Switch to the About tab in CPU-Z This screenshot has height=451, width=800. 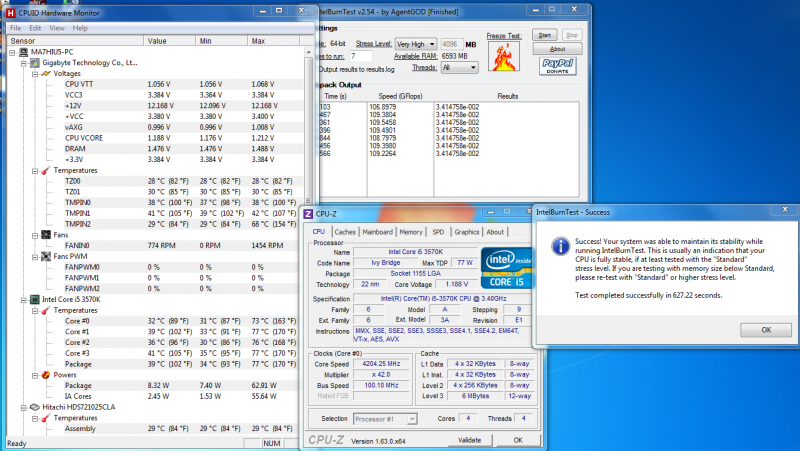click(495, 232)
